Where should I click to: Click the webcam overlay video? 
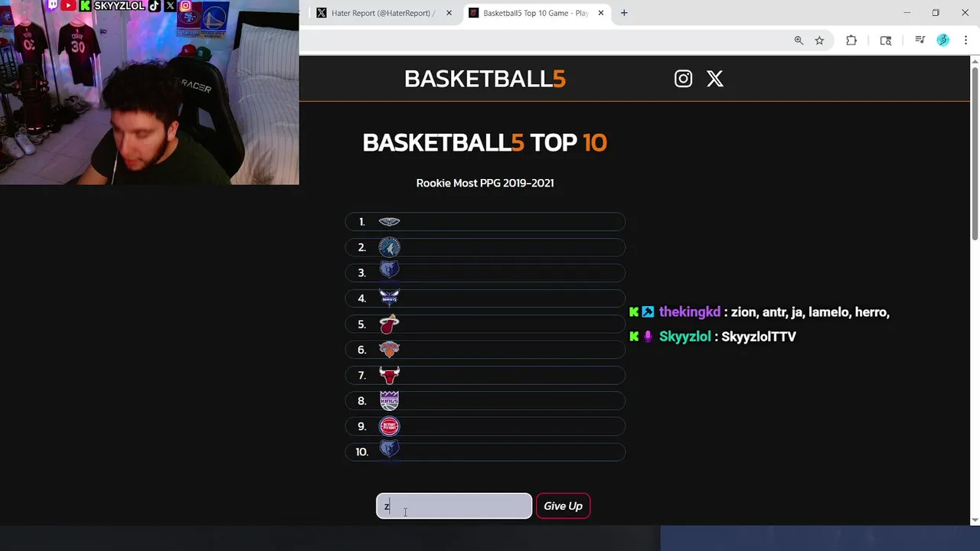point(149,93)
